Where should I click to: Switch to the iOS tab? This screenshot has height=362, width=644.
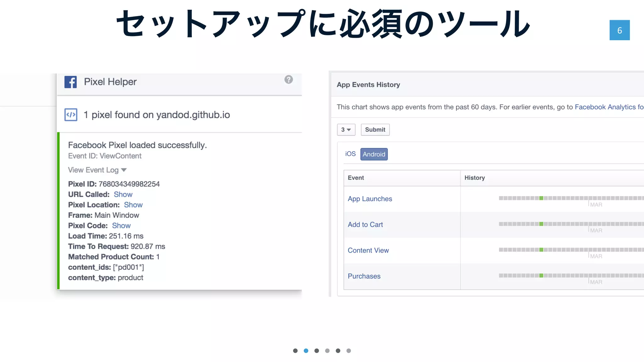coord(350,154)
